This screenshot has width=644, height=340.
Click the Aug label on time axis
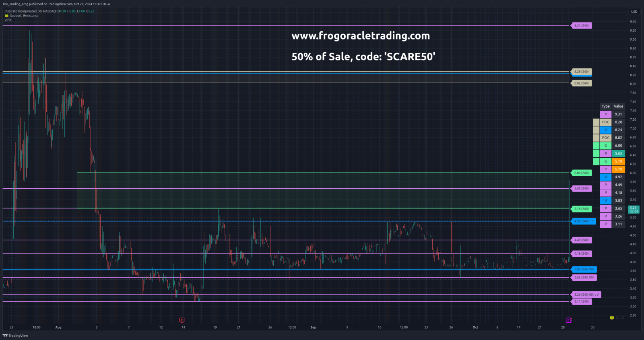click(x=58, y=328)
